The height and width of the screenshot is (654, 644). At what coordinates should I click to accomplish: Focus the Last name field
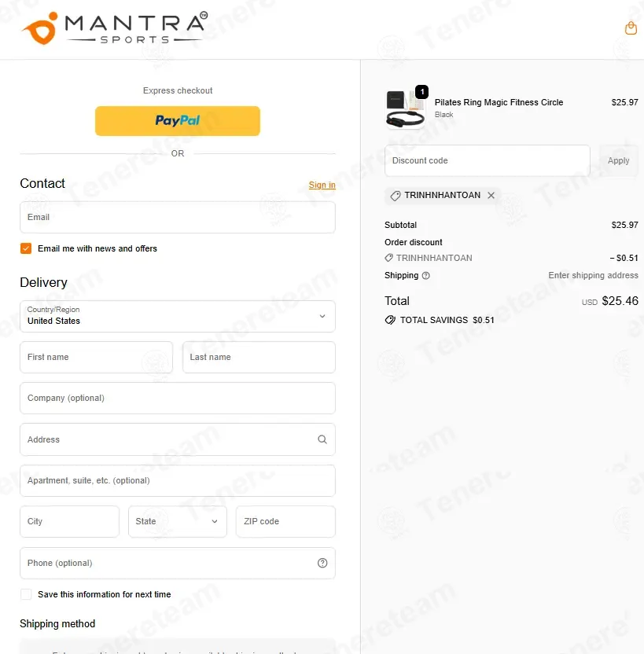(259, 357)
